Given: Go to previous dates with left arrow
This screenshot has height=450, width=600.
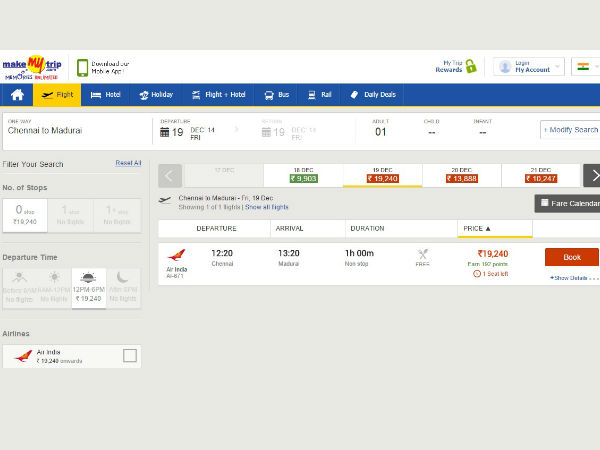Looking at the screenshot, I should pyautogui.click(x=170, y=175).
